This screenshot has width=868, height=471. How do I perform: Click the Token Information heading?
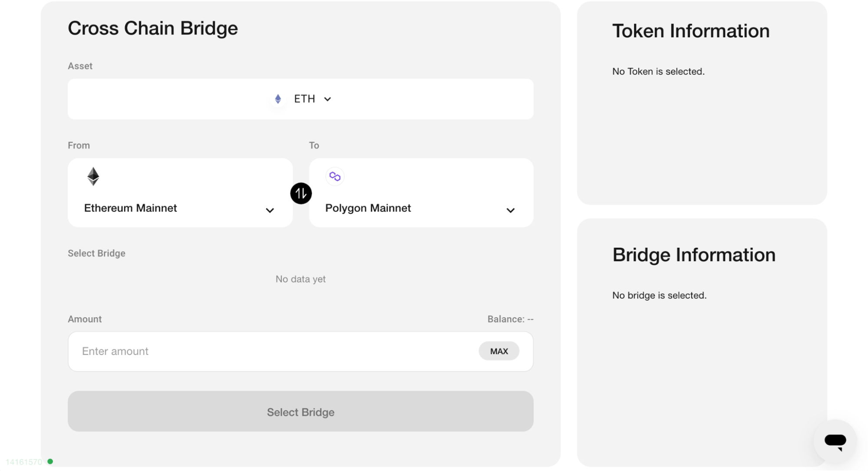(690, 31)
